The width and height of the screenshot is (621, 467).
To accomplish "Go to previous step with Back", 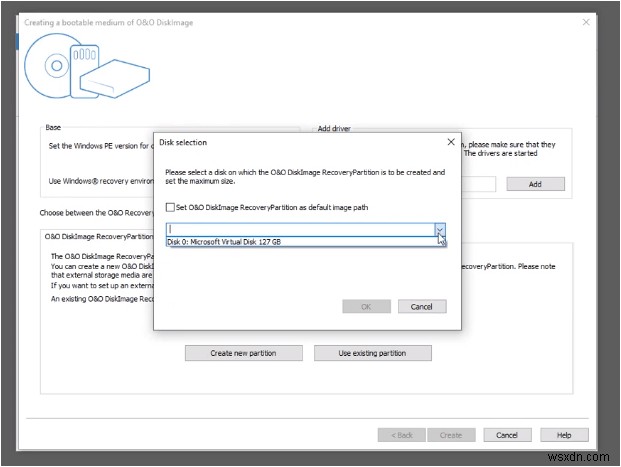I will point(402,435).
